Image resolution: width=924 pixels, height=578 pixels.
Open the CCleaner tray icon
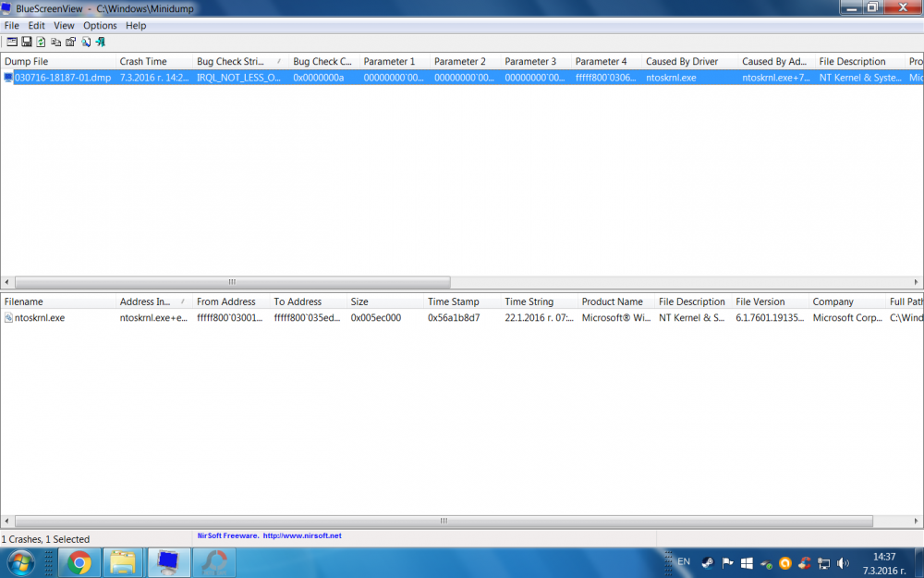[805, 562]
